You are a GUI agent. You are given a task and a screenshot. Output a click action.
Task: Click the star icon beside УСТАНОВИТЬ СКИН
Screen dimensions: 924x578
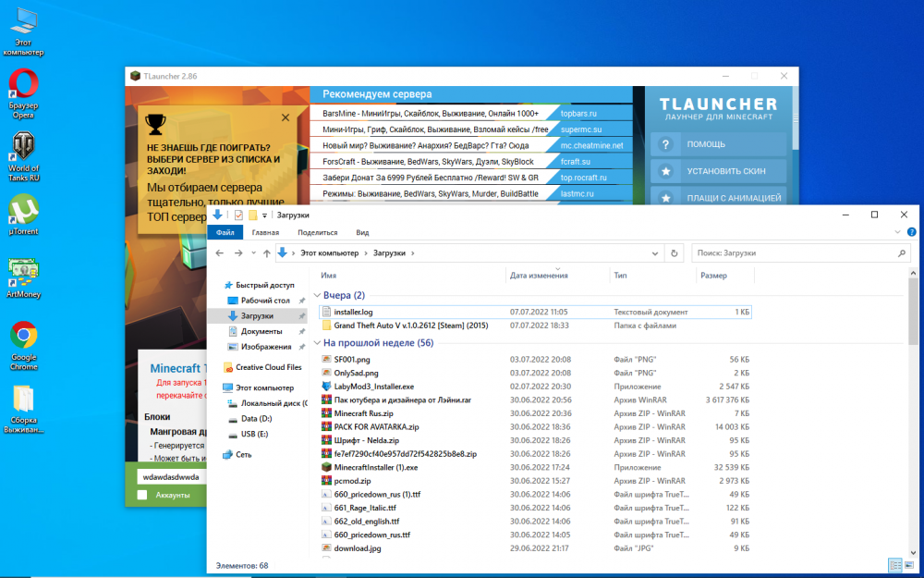[x=665, y=171]
